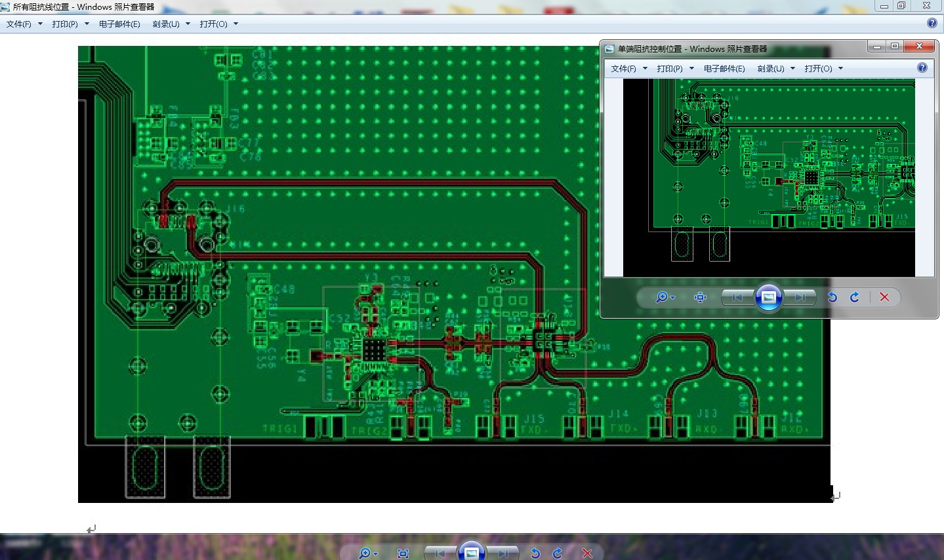The image size is (944, 560).
Task: Maximize the front 单端阻抗控制位置 window
Action: (894, 46)
